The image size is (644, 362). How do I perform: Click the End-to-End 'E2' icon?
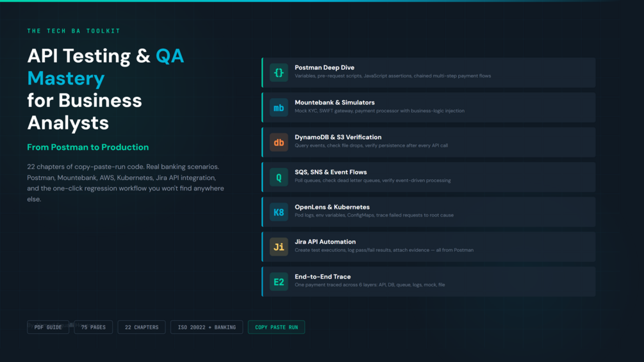pos(279,281)
